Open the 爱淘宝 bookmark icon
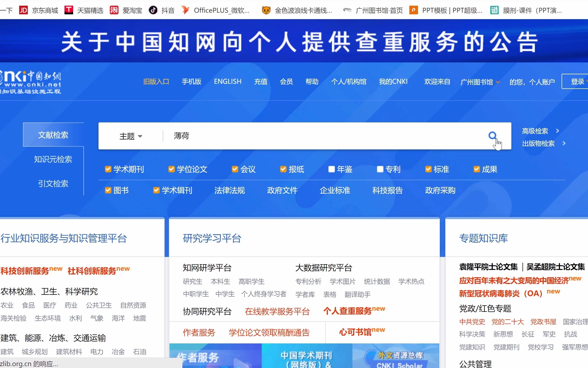The height and width of the screenshot is (368, 588). coord(114,10)
